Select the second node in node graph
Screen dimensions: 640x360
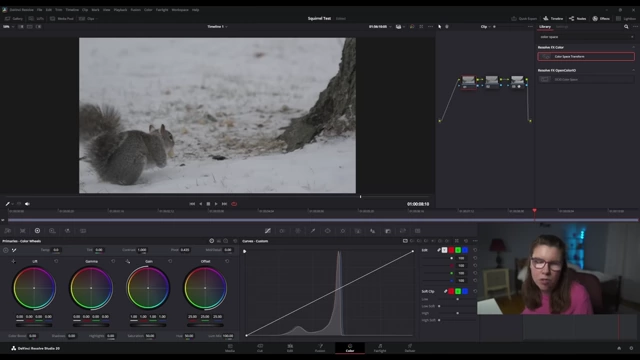pyautogui.click(x=492, y=81)
